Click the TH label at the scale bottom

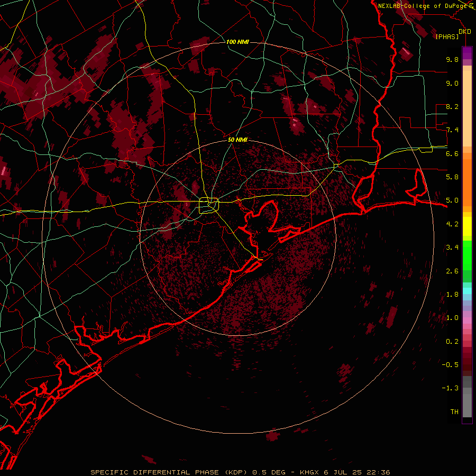454,412
